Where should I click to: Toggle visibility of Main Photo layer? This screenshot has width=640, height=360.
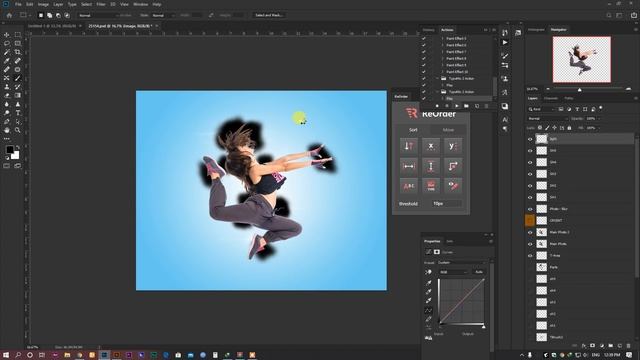pyautogui.click(x=530, y=244)
